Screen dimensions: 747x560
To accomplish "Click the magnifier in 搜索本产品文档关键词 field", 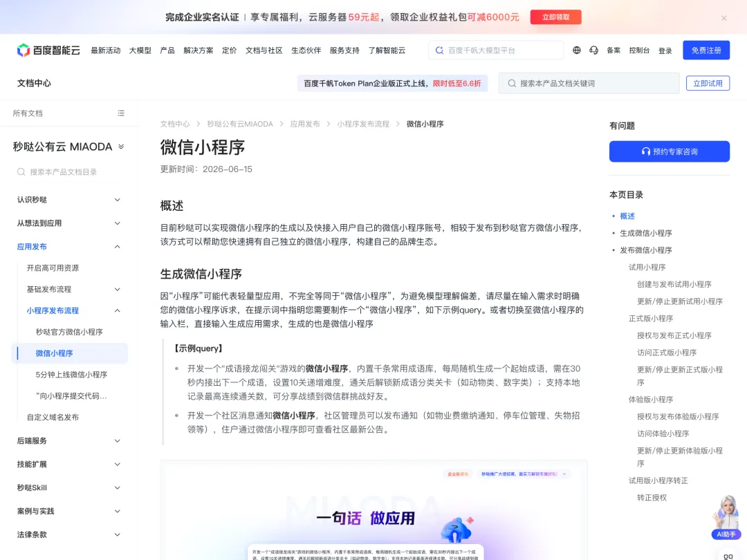I will point(512,84).
